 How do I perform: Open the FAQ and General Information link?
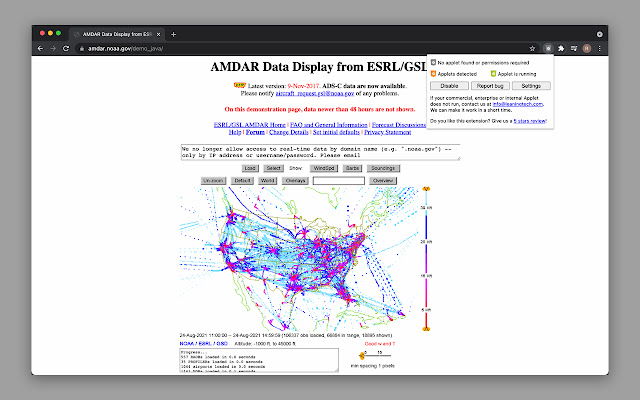tap(321, 124)
